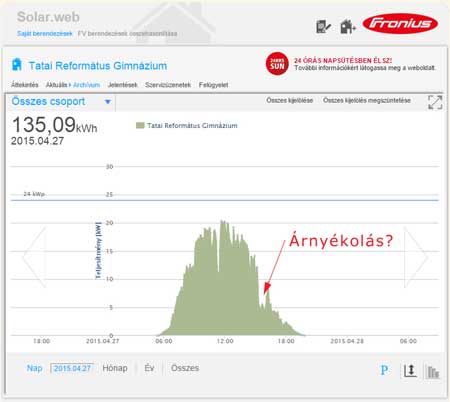The height and width of the screenshot is (402, 450).
Task: Select the P power view icon
Action: pos(384,370)
